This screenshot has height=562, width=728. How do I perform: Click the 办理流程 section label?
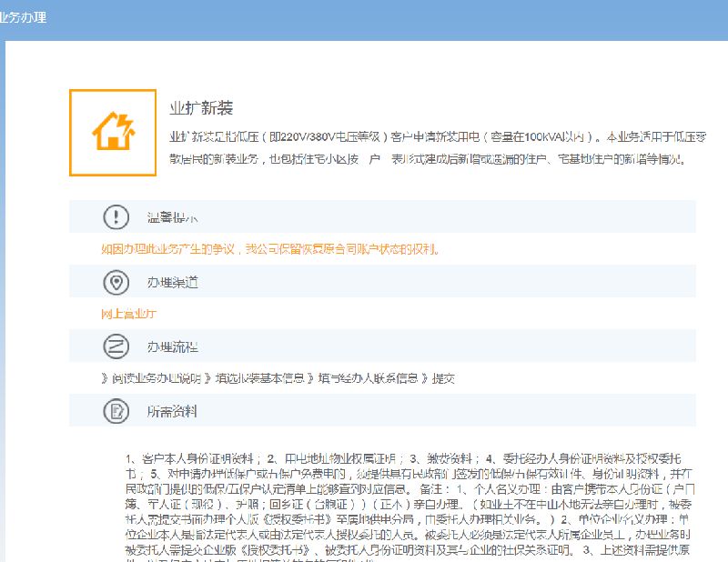coord(173,346)
